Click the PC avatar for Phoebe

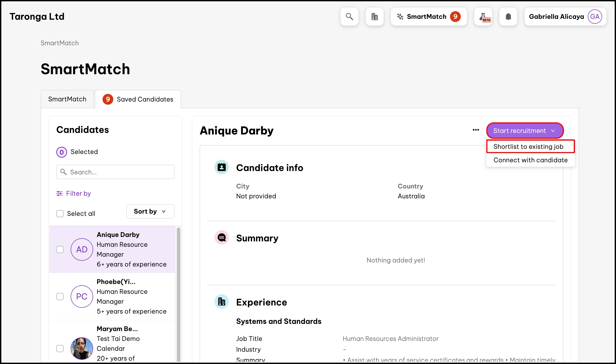(82, 297)
